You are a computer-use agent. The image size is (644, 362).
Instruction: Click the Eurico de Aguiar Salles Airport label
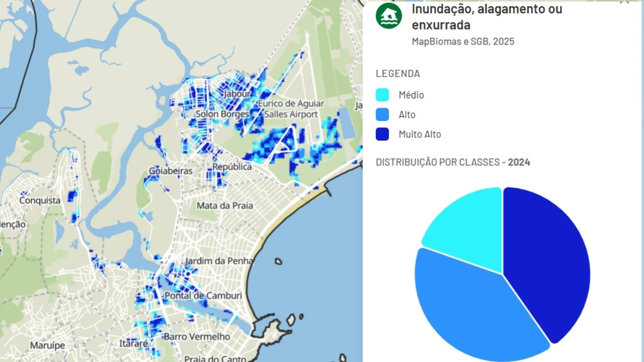coord(291,109)
